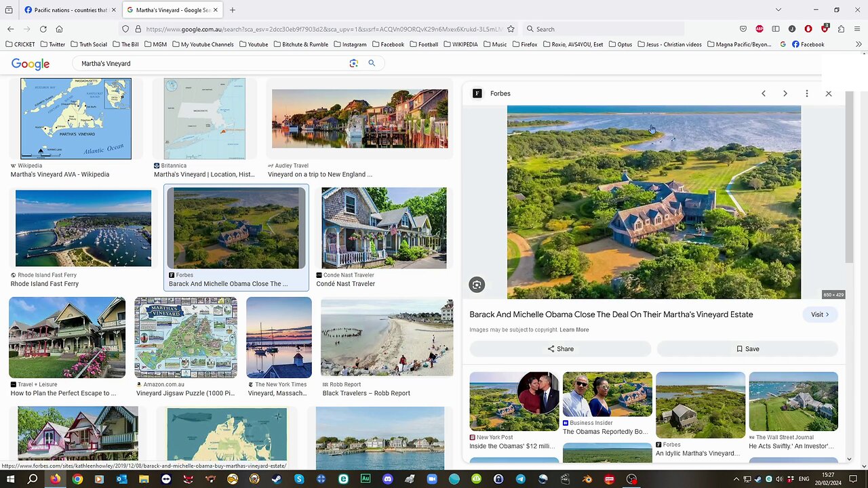Image resolution: width=868 pixels, height=488 pixels.
Task: Open the sidebar toggle icon in the toolbar
Action: (x=776, y=29)
